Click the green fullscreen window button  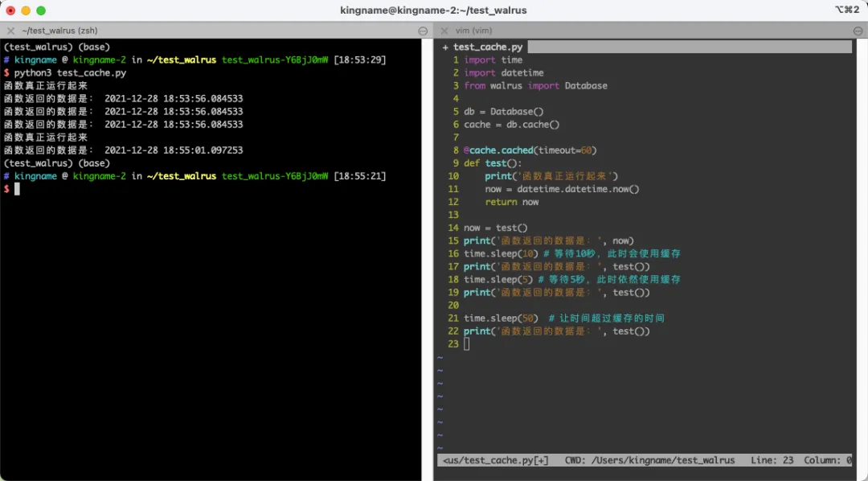[x=41, y=10]
